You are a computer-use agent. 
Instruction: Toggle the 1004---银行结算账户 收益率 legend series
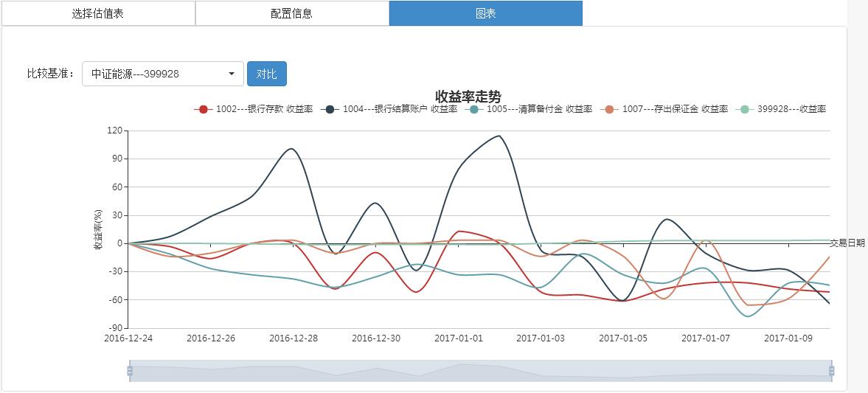click(x=389, y=110)
